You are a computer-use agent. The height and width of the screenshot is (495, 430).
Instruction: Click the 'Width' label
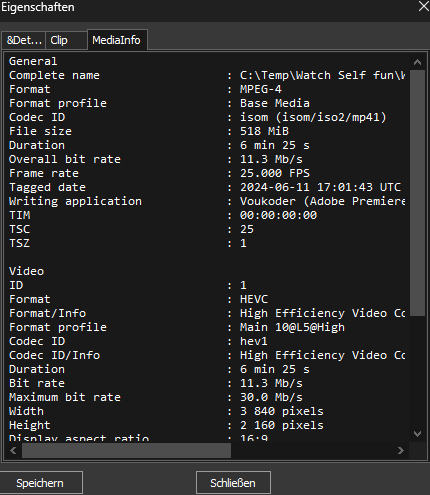coord(26,411)
